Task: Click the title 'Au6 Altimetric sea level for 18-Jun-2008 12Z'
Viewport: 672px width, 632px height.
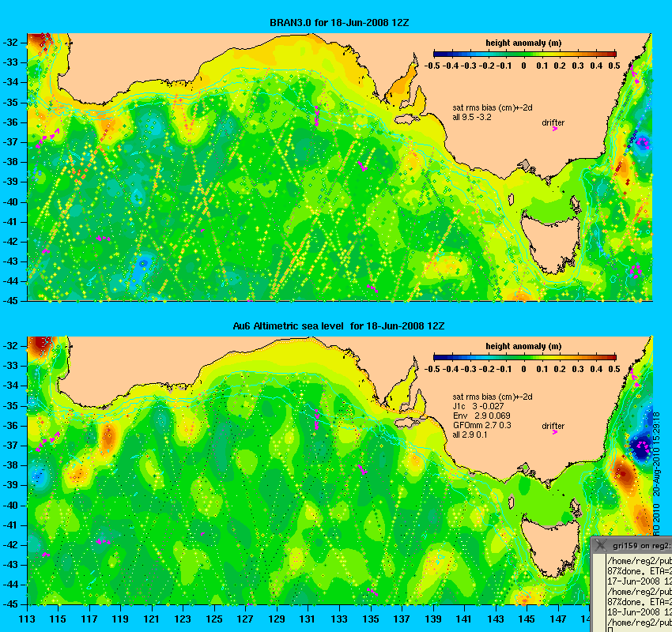Action: (338, 325)
